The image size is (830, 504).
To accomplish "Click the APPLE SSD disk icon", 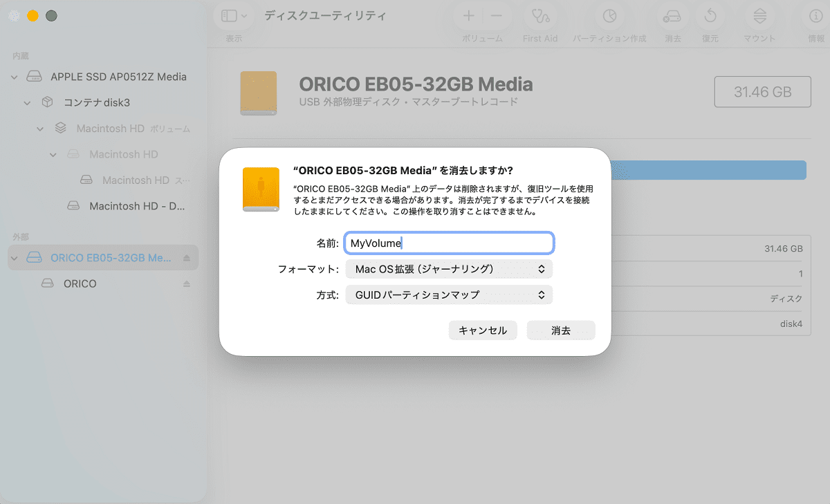I will tap(34, 77).
